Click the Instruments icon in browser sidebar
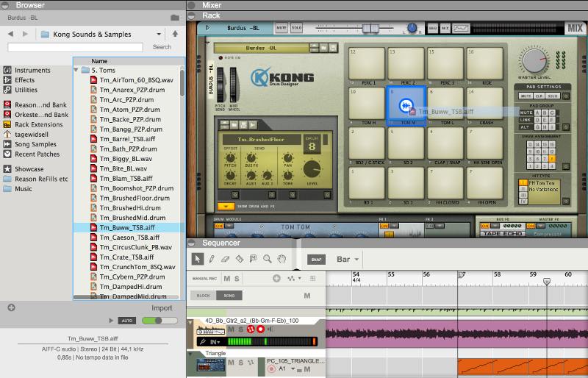 [7, 71]
